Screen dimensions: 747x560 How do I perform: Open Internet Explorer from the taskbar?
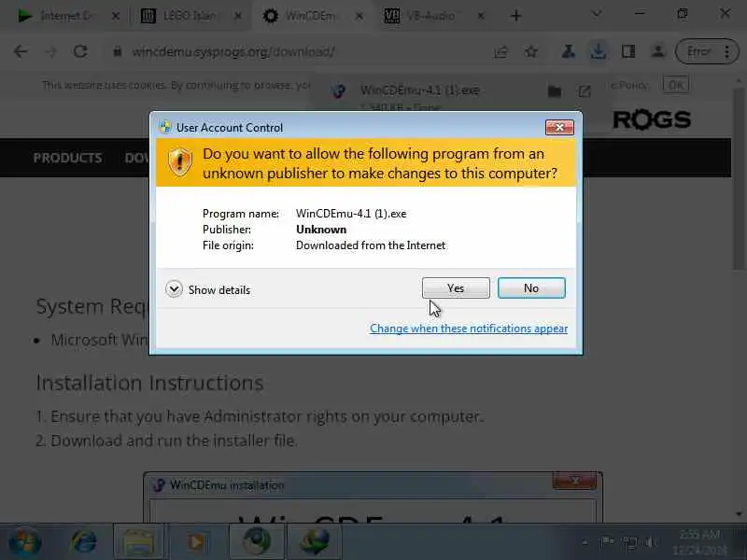(x=84, y=542)
